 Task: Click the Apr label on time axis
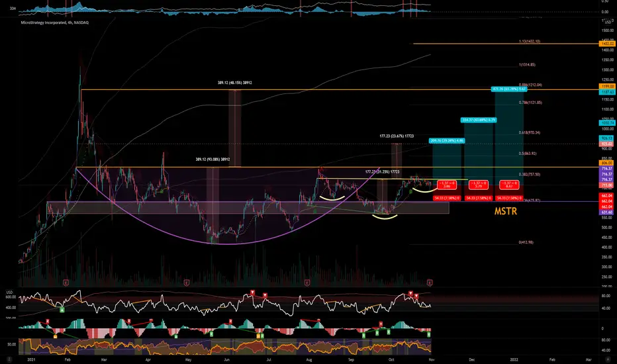pyautogui.click(x=148, y=359)
